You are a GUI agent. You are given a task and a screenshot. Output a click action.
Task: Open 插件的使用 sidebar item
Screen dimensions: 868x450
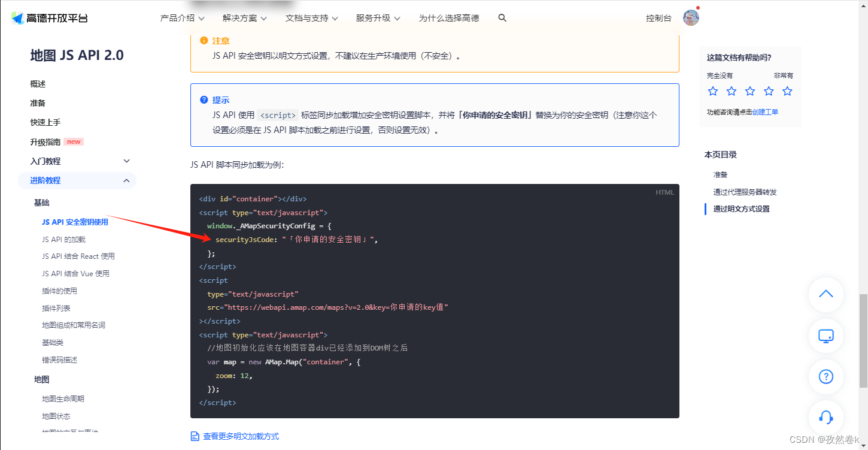59,291
